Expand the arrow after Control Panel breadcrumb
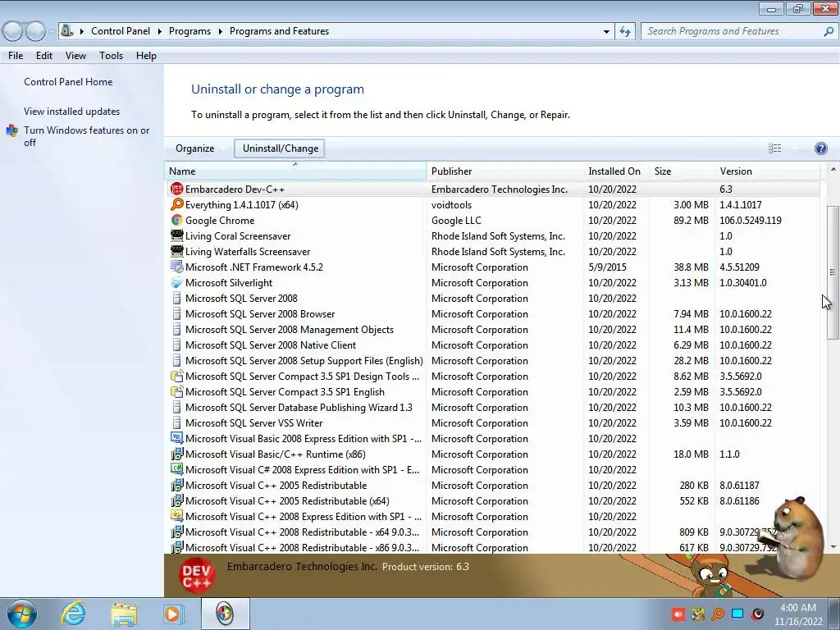840x630 pixels. pos(160,31)
